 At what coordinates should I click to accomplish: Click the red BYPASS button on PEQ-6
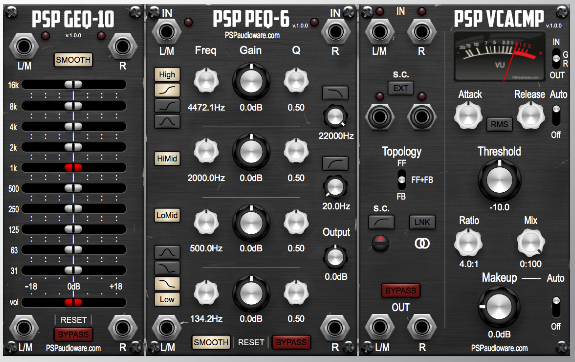[x=291, y=342]
